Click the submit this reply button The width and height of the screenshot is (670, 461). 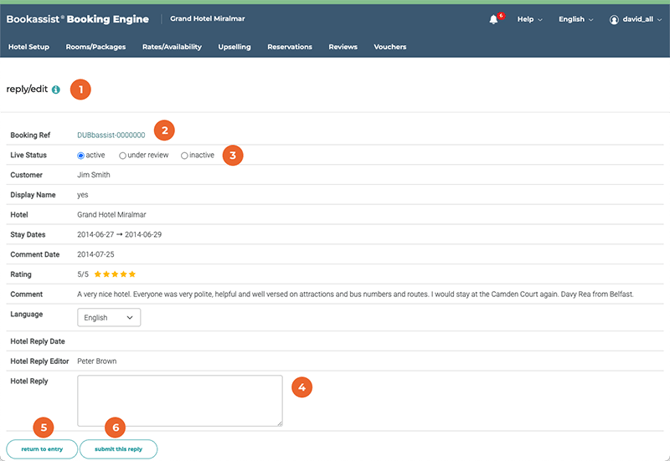point(118,450)
